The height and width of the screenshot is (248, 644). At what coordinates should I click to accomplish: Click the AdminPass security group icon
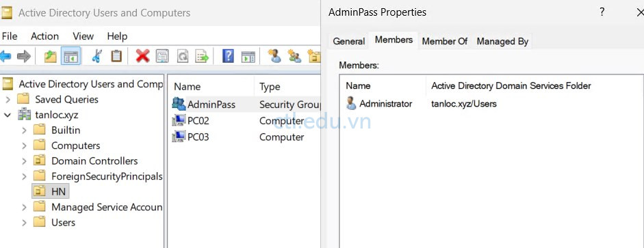(x=179, y=104)
